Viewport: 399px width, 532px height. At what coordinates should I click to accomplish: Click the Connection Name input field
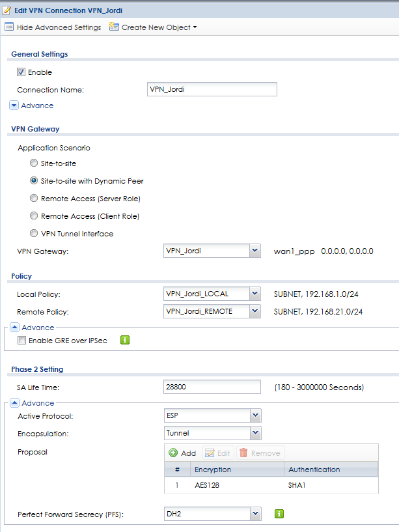click(212, 89)
